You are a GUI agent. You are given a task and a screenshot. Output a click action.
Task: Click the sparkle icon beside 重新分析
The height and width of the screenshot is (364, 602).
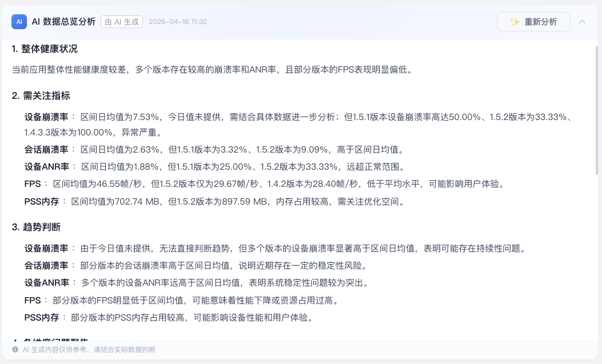point(515,22)
